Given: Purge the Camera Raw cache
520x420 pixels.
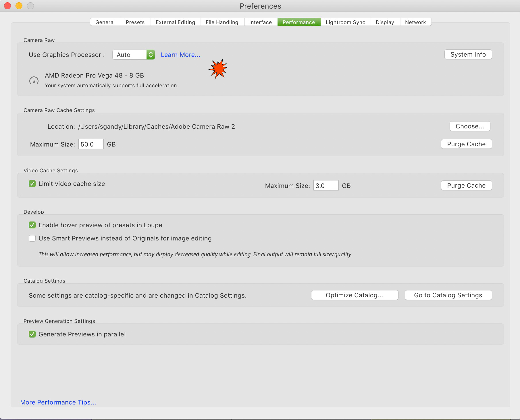Looking at the screenshot, I should click(x=467, y=144).
